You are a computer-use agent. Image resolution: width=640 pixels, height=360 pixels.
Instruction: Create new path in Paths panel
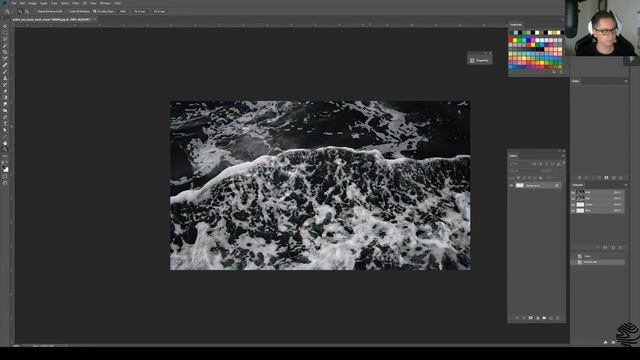tap(613, 178)
